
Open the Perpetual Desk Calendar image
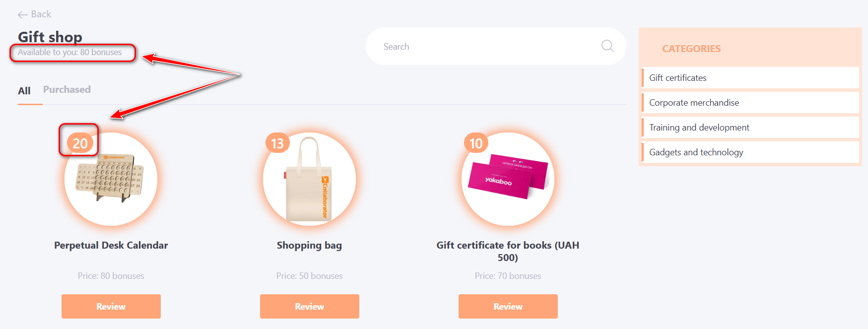(x=111, y=180)
